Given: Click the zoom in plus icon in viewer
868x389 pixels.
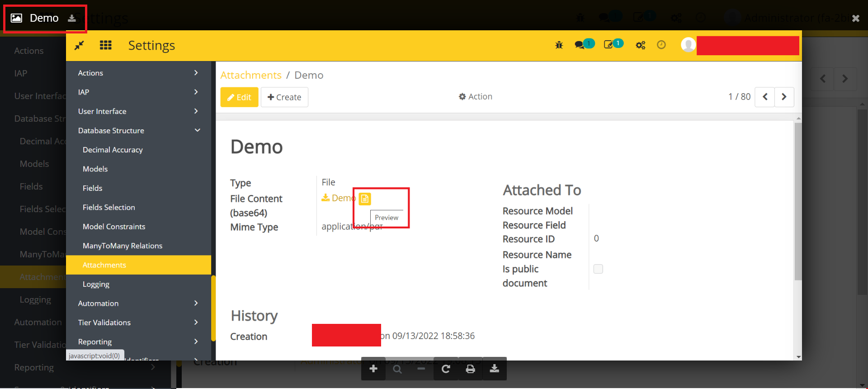Looking at the screenshot, I should 373,369.
